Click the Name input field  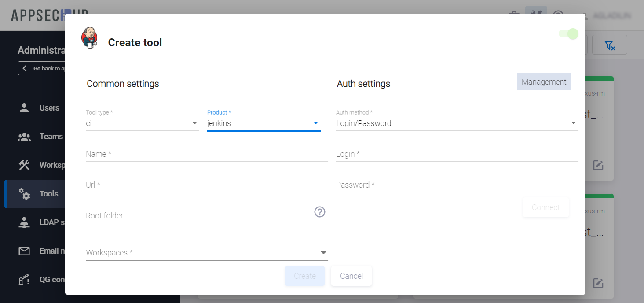[x=207, y=154]
